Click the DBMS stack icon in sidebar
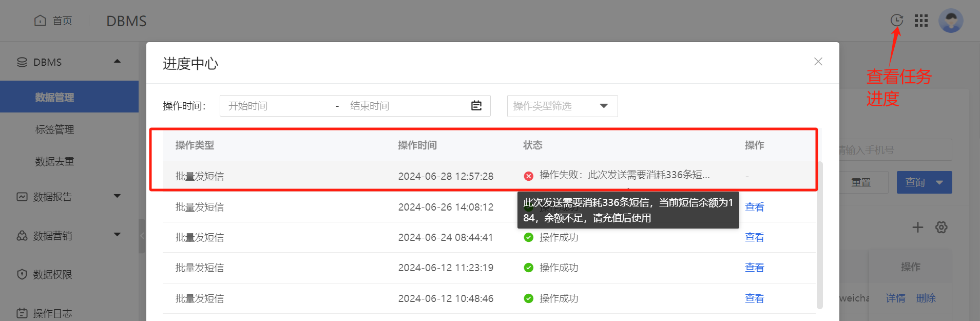980x321 pixels. pos(22,62)
